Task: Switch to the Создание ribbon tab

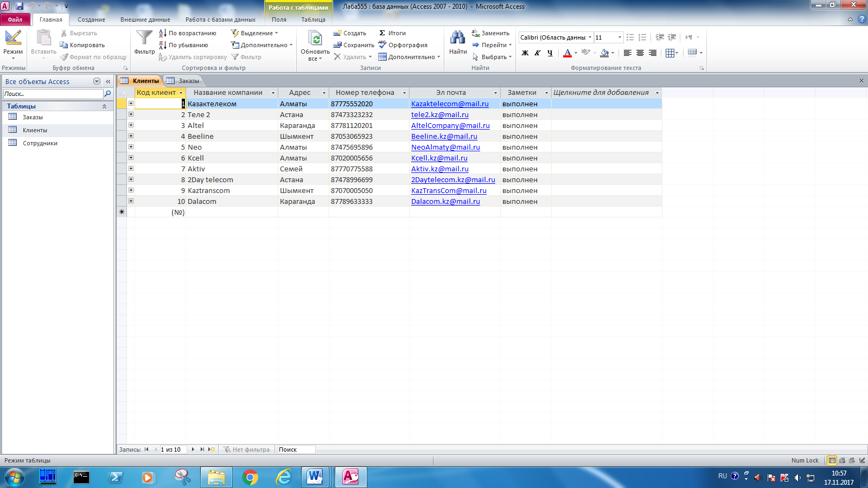Action: [91, 20]
